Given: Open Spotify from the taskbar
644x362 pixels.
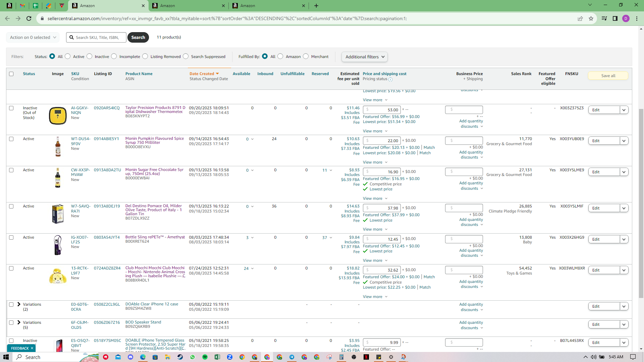Looking at the screenshot, I should pos(205,357).
